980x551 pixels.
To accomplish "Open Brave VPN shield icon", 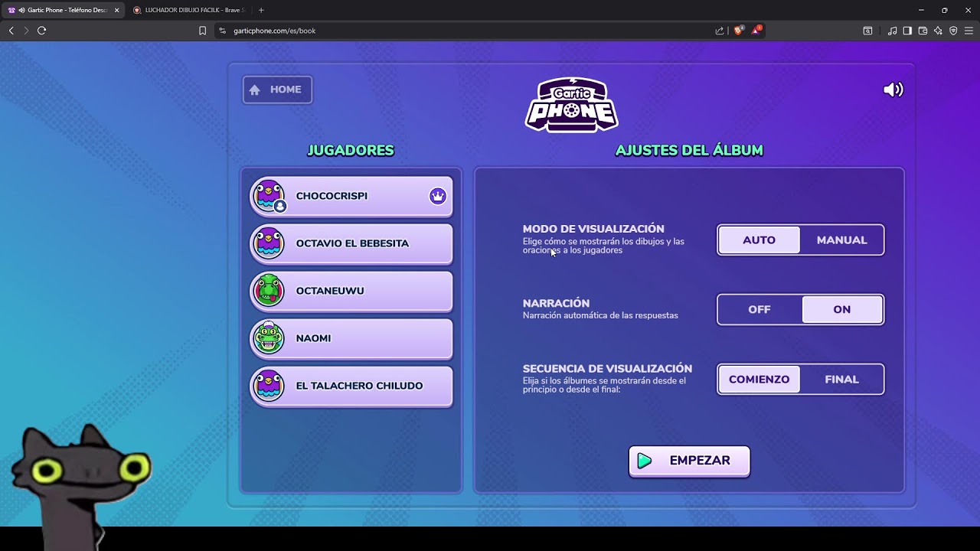I will (953, 31).
